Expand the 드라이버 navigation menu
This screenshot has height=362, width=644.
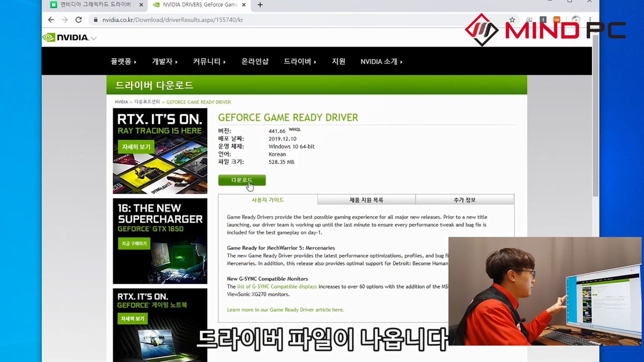[x=300, y=62]
